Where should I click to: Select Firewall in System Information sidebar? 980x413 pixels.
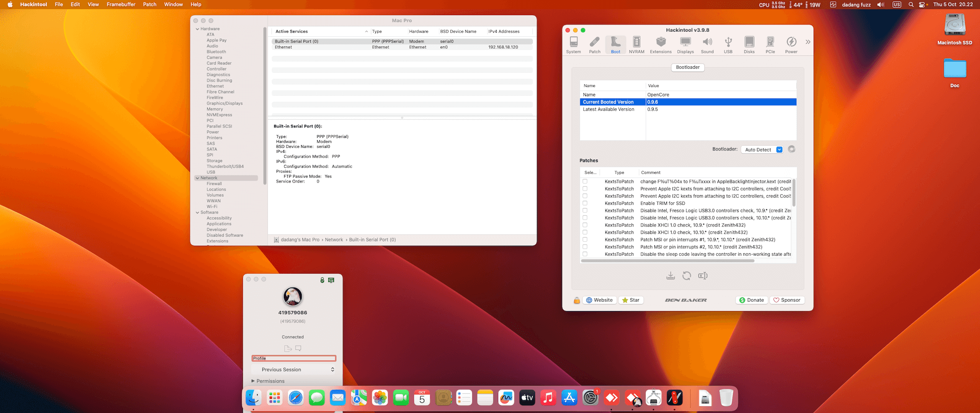coord(214,184)
